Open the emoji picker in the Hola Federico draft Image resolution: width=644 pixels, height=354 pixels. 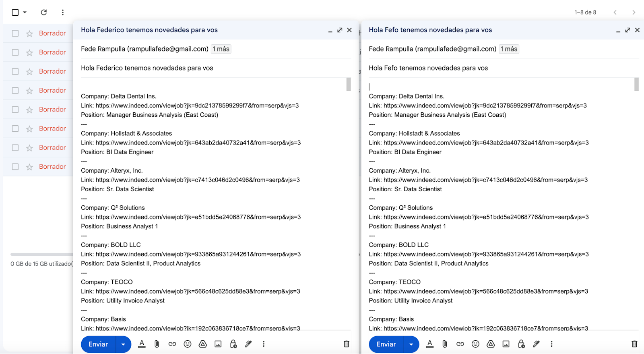(188, 344)
